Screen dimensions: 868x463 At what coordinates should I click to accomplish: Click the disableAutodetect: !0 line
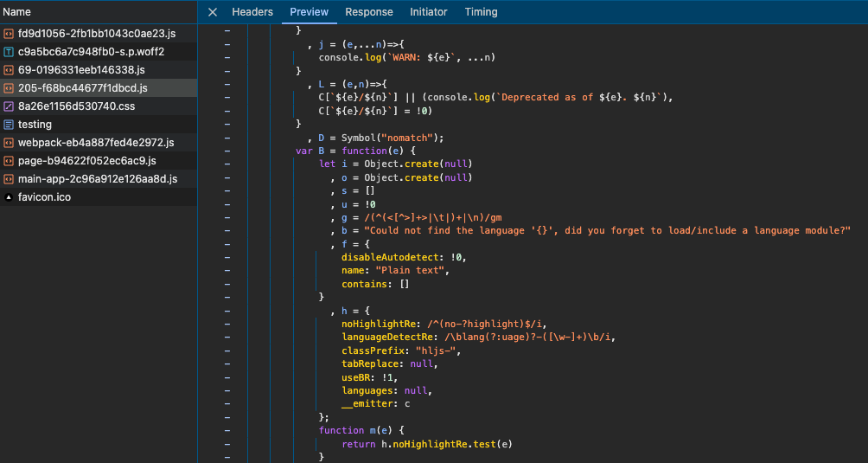[x=404, y=258]
